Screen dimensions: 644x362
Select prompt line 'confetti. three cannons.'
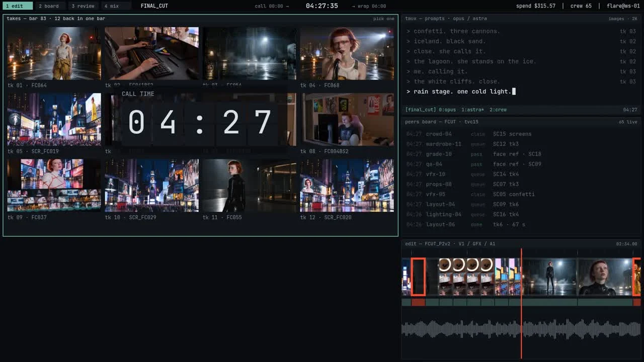[x=521, y=31]
